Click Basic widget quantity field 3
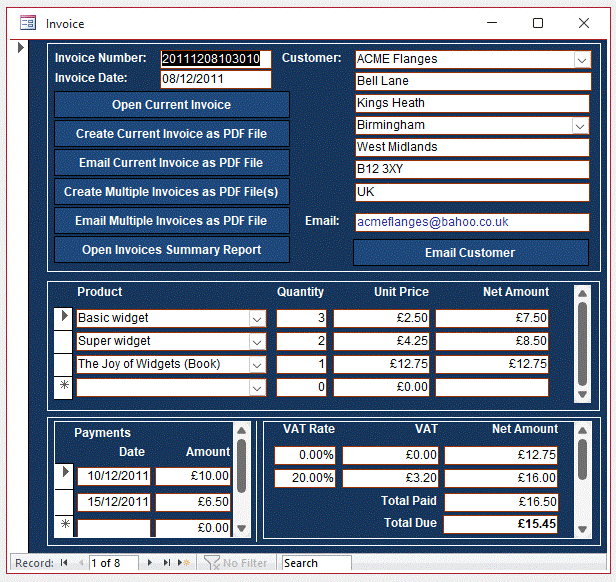The height and width of the screenshot is (582, 616). (x=301, y=318)
